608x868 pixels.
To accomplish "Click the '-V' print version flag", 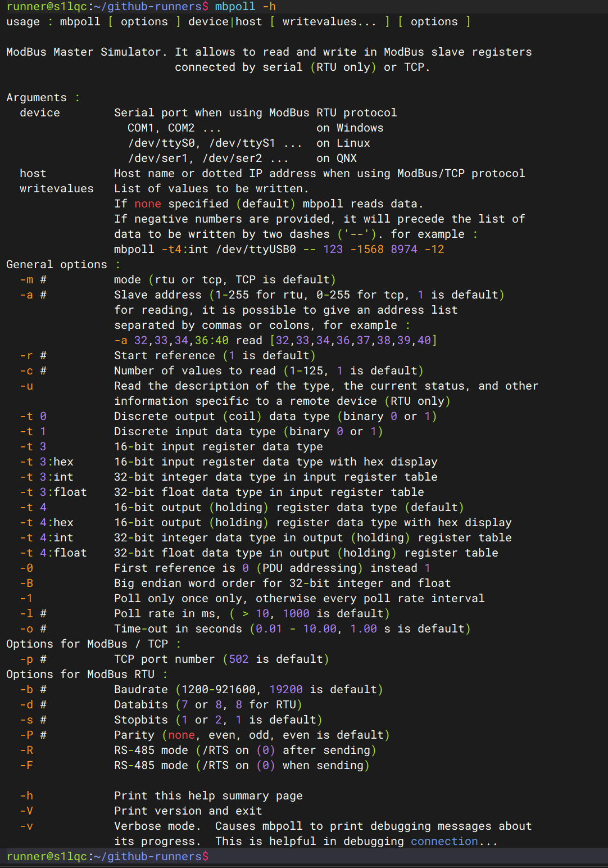I will click(26, 811).
